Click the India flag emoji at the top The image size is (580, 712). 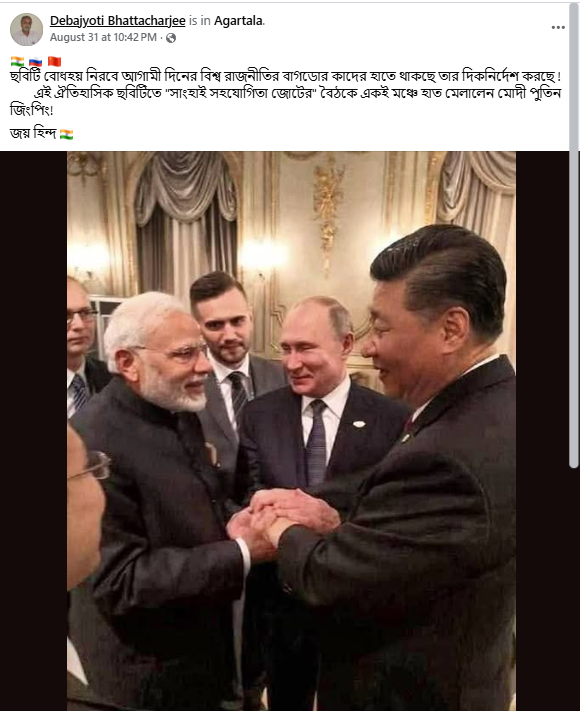coord(17,61)
